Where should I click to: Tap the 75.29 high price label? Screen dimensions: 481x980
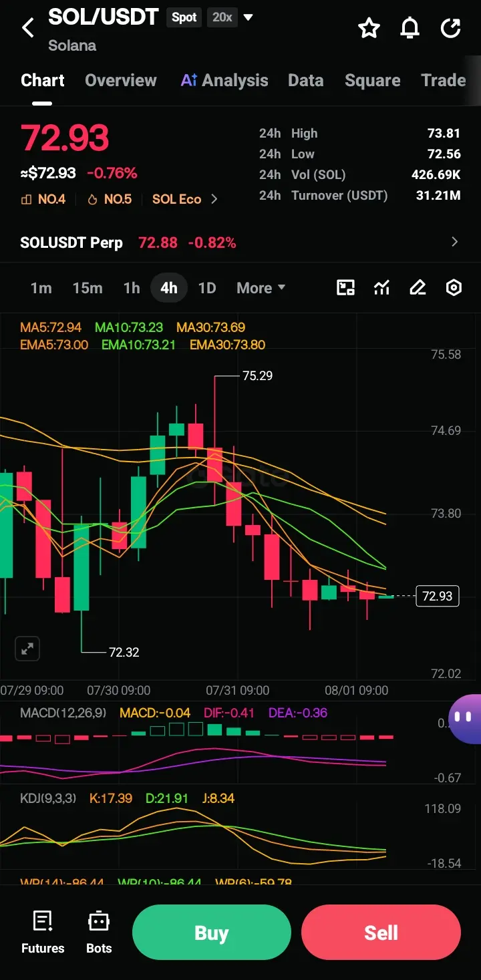pyautogui.click(x=257, y=376)
